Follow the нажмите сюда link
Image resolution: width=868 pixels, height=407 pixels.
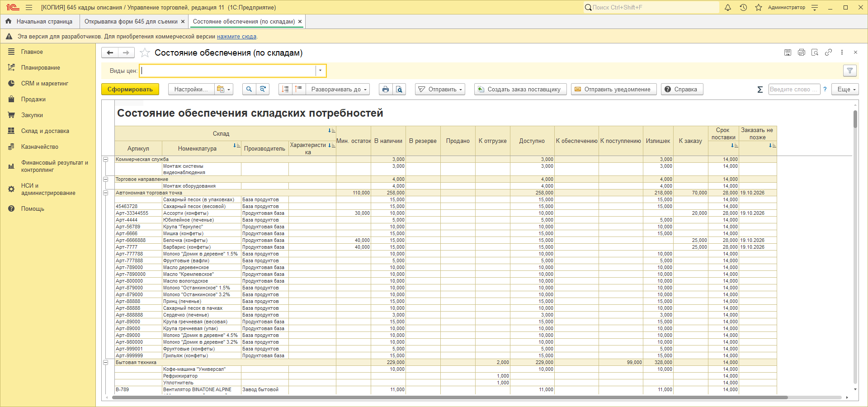236,37
